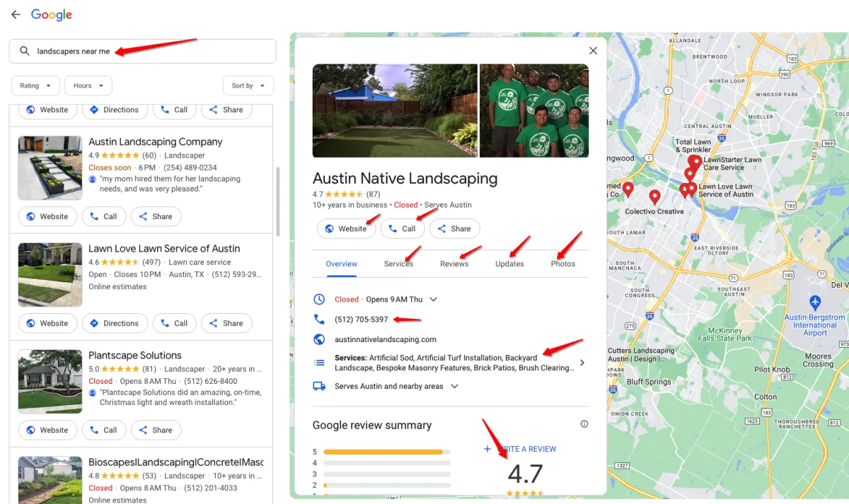
Task: Call Lawn Love Lawn Service of Austin
Action: coord(175,323)
